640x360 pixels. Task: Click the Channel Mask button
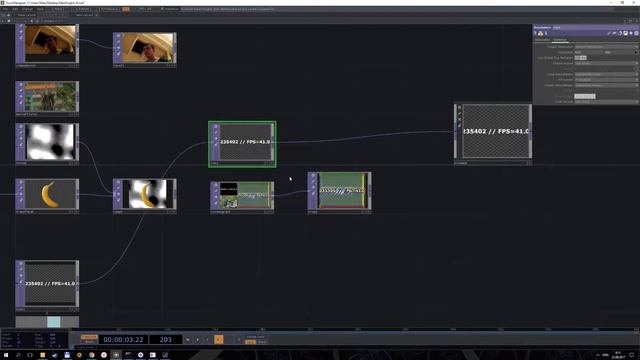(x=585, y=96)
